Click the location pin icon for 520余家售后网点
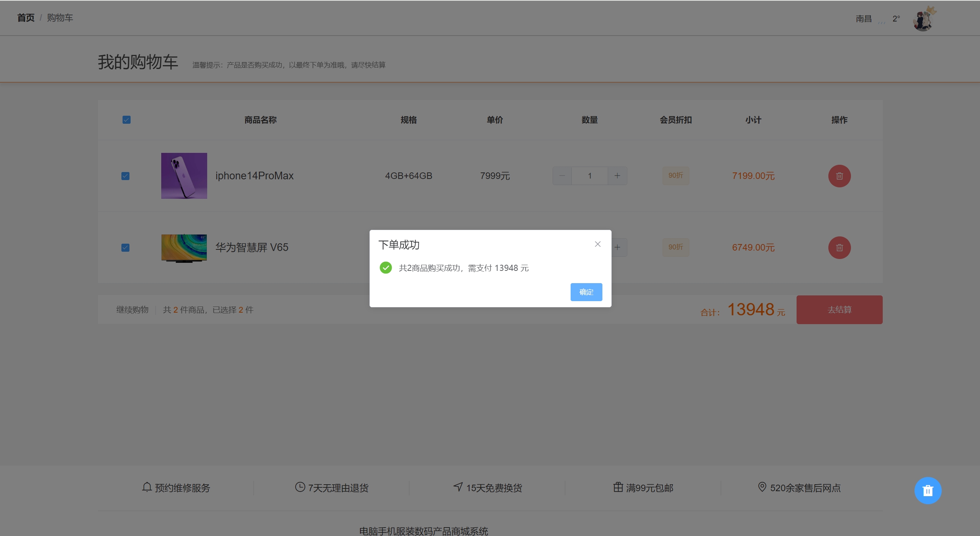The height and width of the screenshot is (536, 980). coord(762,487)
